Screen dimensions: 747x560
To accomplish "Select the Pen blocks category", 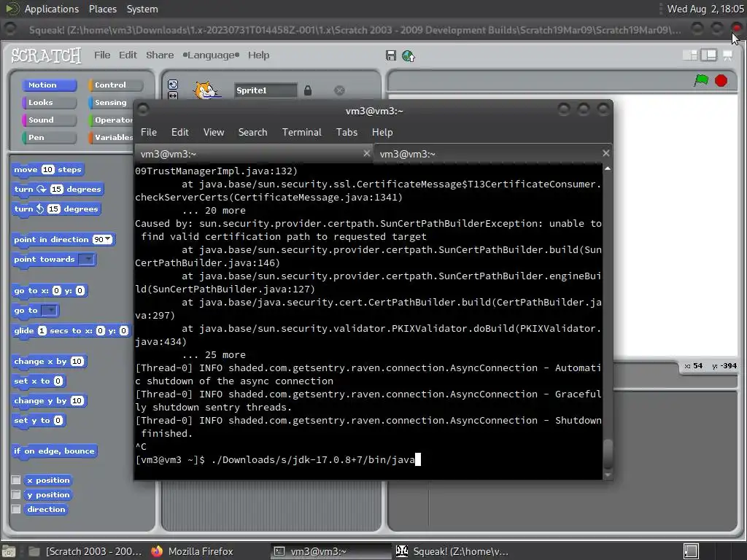I will 49,138.
